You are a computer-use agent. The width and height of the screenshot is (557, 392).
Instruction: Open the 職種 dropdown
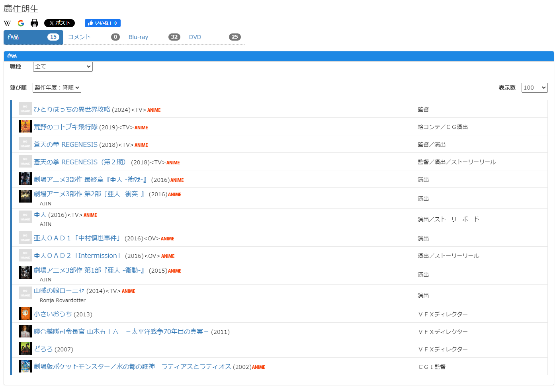pyautogui.click(x=63, y=66)
